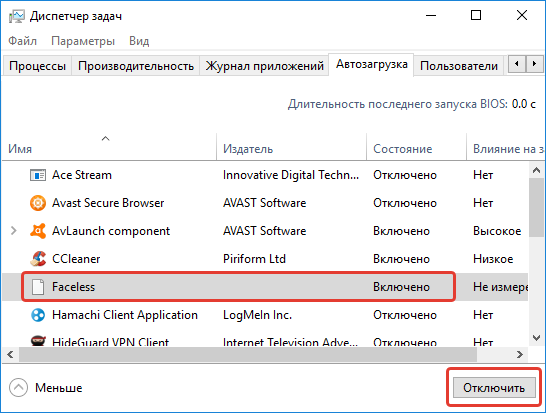Viewport: 546px width, 413px height.
Task: Maximize the Диспетчер задач window
Action: pyautogui.click(x=476, y=15)
